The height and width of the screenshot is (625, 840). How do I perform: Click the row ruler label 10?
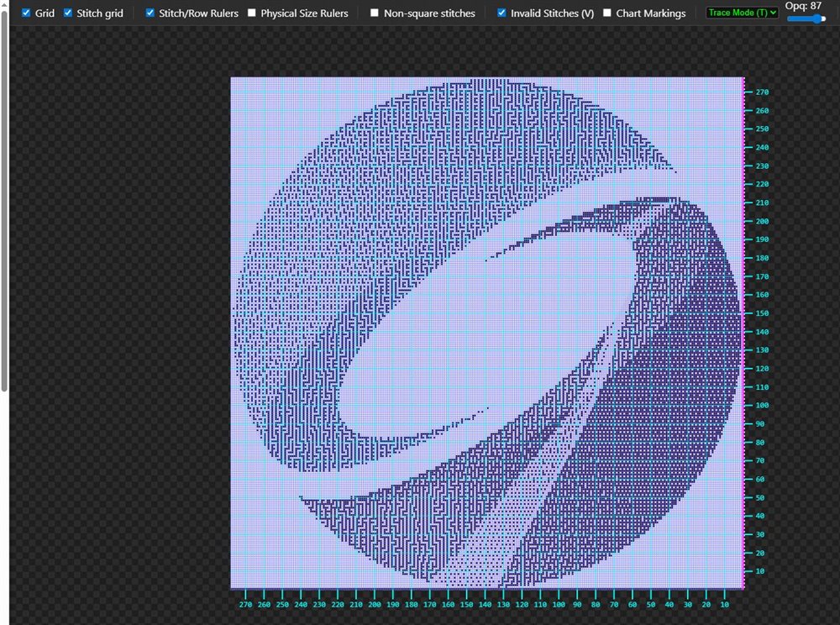point(759,571)
